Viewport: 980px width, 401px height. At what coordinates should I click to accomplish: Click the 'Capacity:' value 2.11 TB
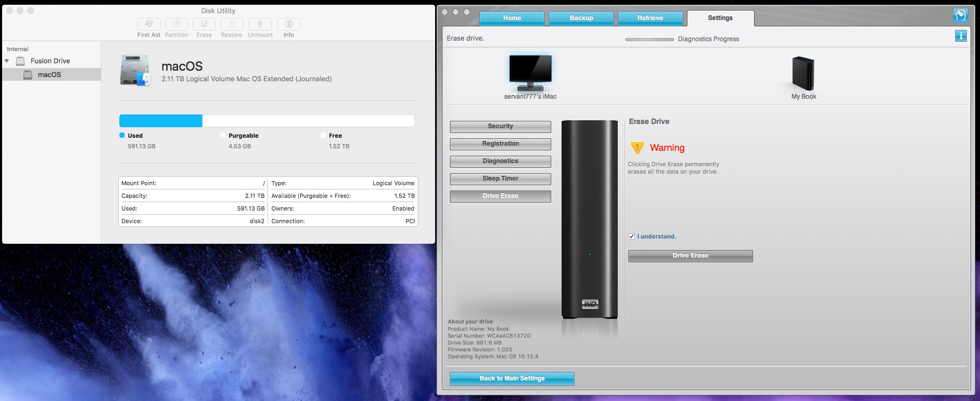point(255,196)
